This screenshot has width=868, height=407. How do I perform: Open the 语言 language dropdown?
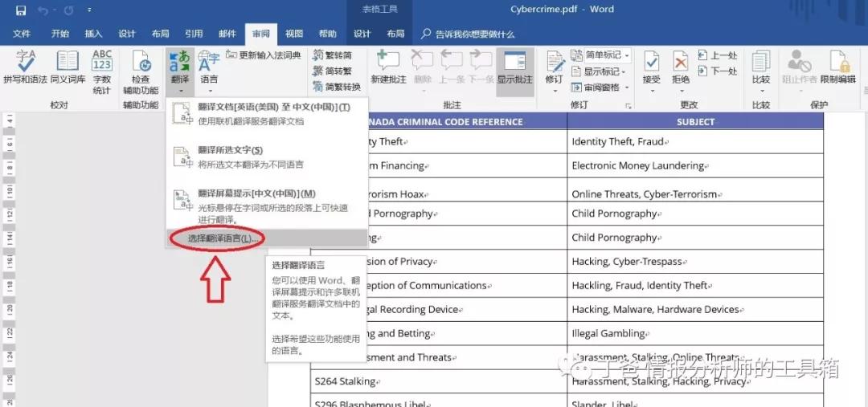209,72
